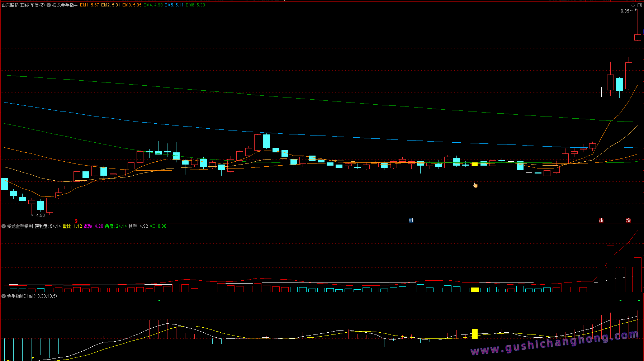Expand the 金手指MD1副 indicator dropdown arrow
The image size is (644, 361).
tap(4, 296)
